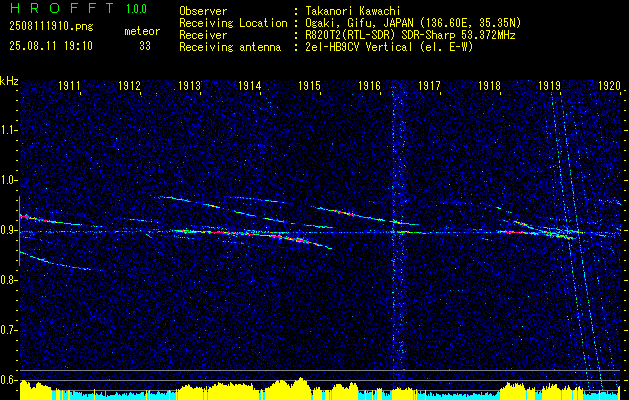Click the date stamp 25.08.11 19:10
This screenshot has width=629, height=400.
point(51,46)
